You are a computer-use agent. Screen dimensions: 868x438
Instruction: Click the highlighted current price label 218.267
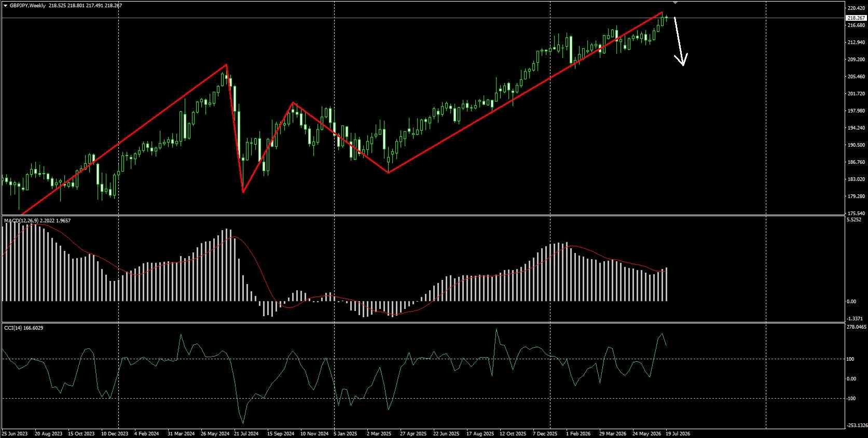pyautogui.click(x=856, y=18)
